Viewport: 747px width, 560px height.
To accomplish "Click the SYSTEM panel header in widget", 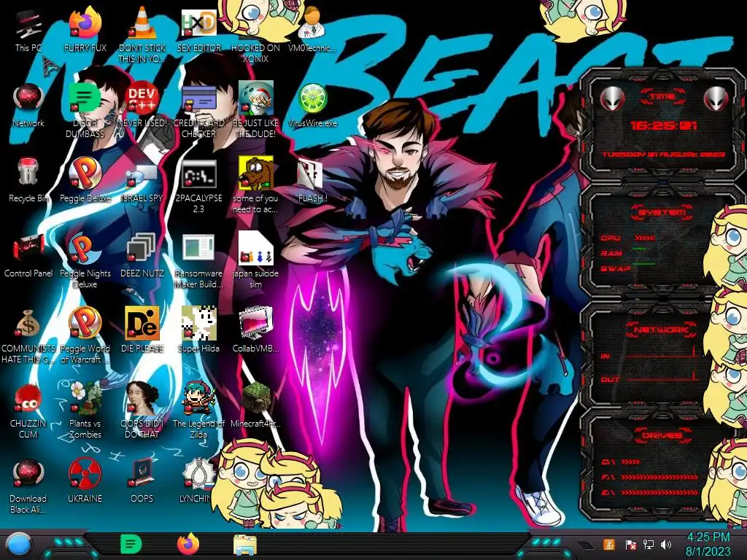I will tap(662, 212).
